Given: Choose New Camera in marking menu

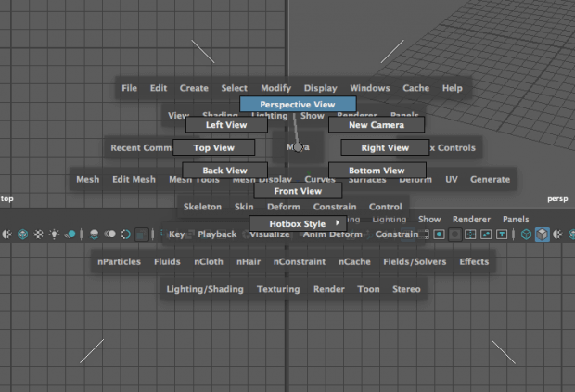Looking at the screenshot, I should pos(377,125).
